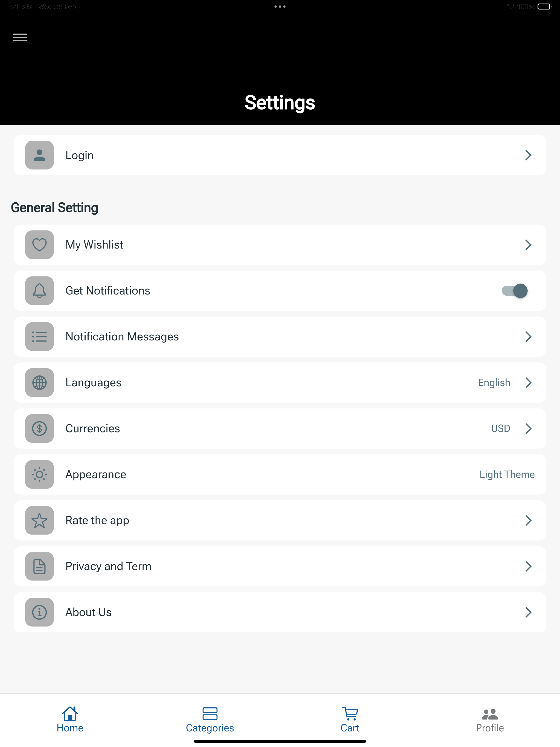Toggle the Get Notifications switch
This screenshot has width=560, height=747.
(x=514, y=290)
